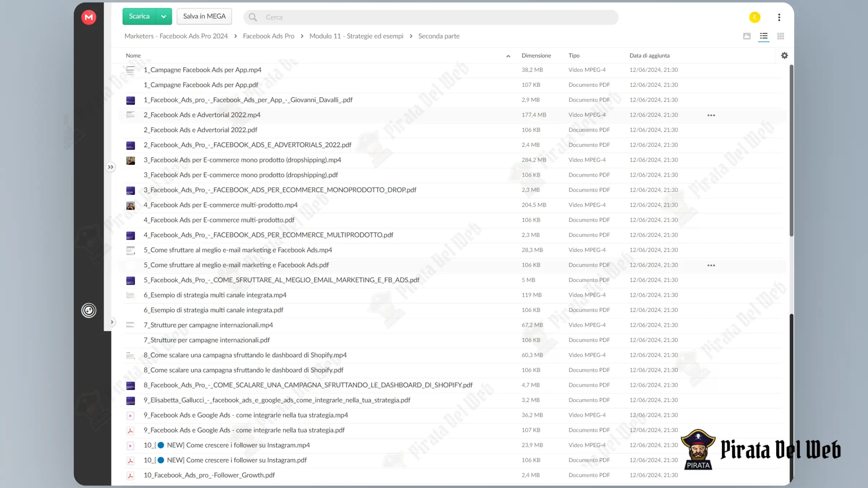Switch to list view icon
The height and width of the screenshot is (488, 868).
(763, 36)
